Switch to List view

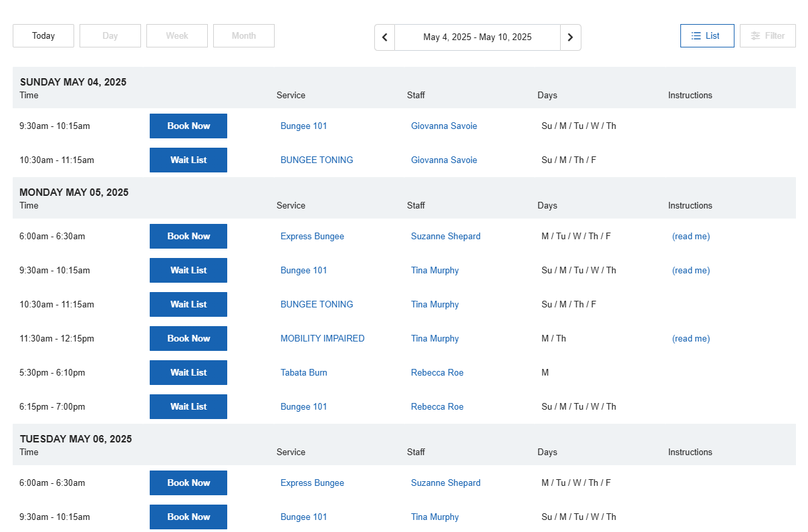click(x=706, y=36)
